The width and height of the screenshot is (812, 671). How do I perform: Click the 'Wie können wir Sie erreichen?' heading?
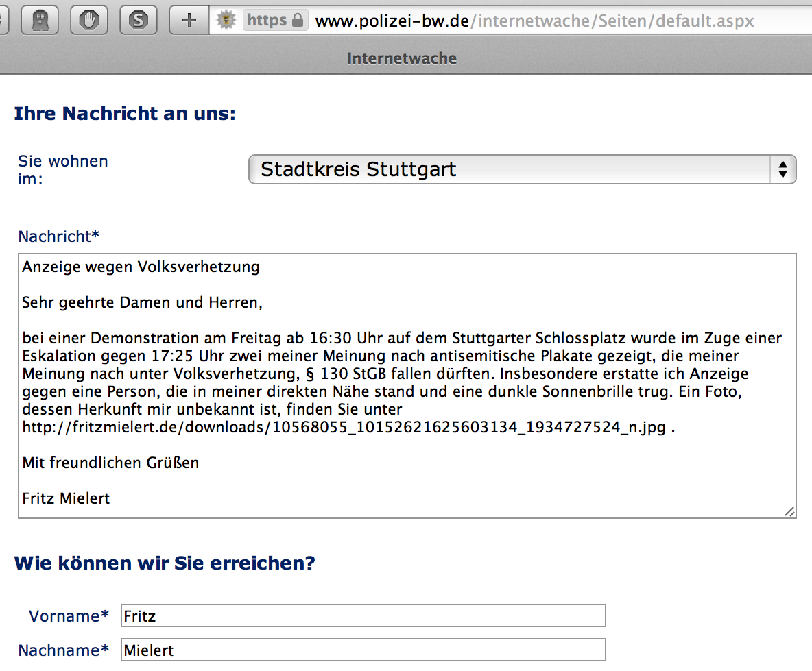165,563
